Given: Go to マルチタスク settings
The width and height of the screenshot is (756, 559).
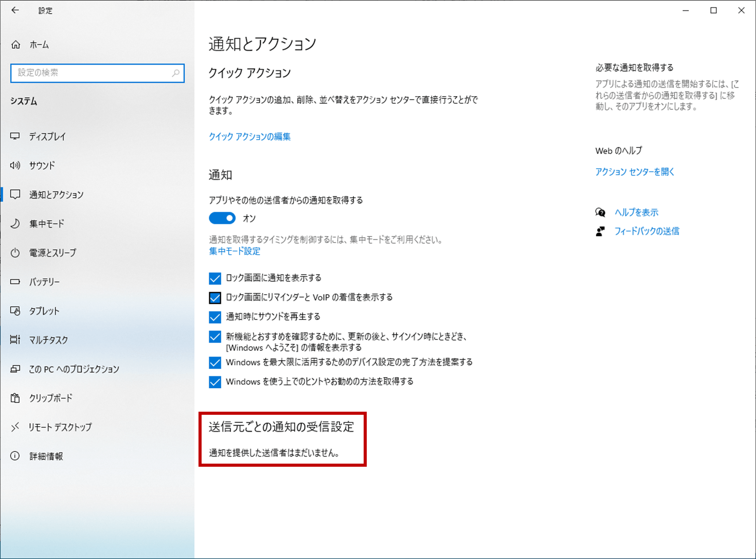Looking at the screenshot, I should (x=48, y=340).
